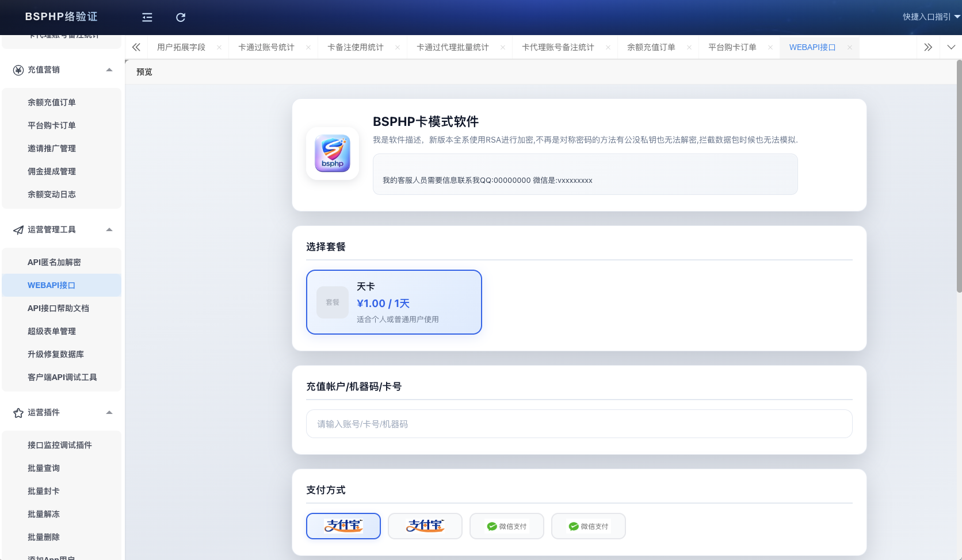Close the 卡代理账号备注统计 tab

tap(608, 47)
